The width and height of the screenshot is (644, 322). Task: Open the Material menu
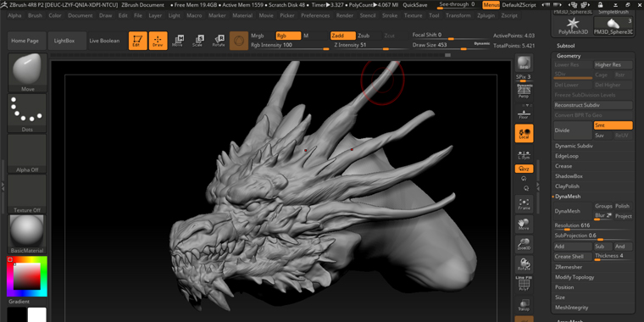tap(242, 15)
